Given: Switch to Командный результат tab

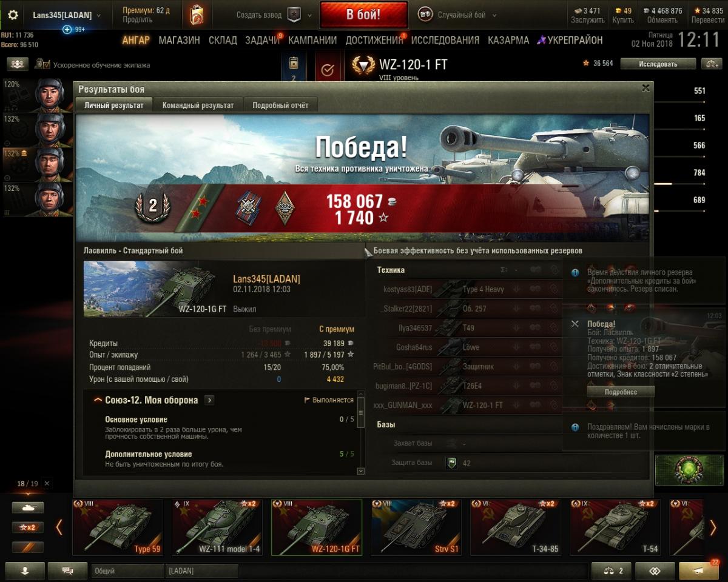Looking at the screenshot, I should (x=198, y=105).
